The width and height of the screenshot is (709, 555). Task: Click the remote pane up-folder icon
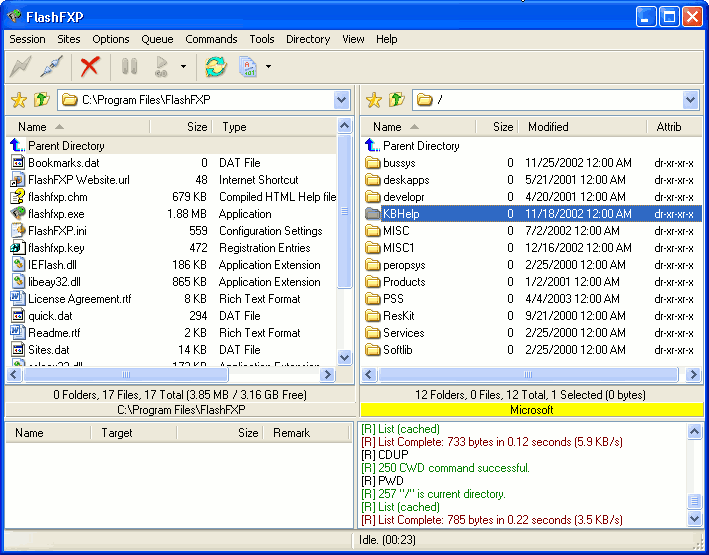[397, 100]
